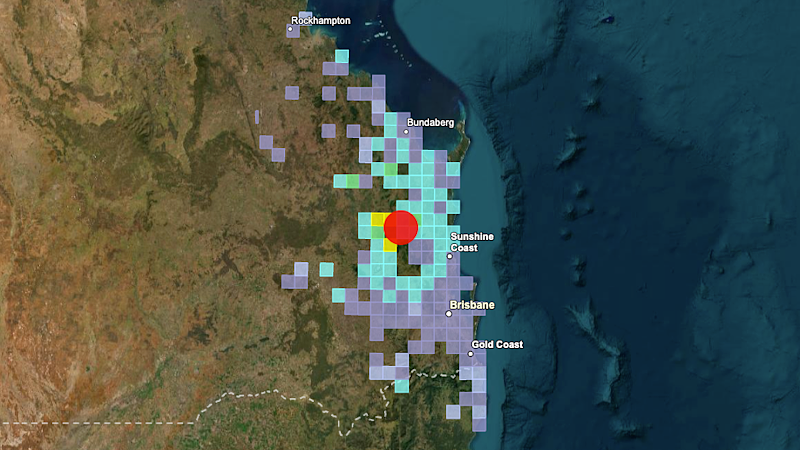Click the Brisbane city label

click(472, 305)
